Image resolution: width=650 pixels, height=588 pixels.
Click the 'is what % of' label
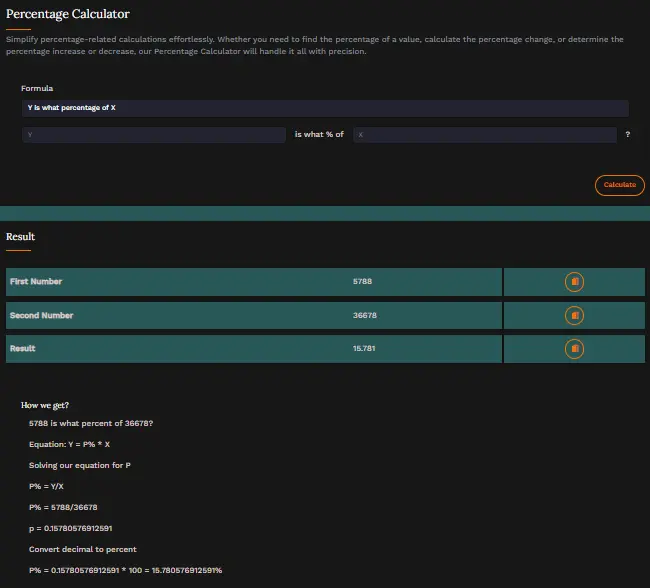[319, 134]
